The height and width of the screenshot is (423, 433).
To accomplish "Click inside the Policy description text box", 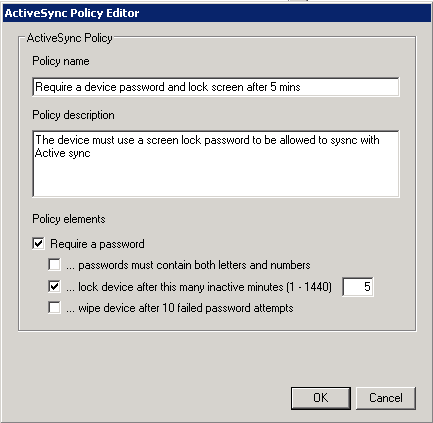I will 216,164.
